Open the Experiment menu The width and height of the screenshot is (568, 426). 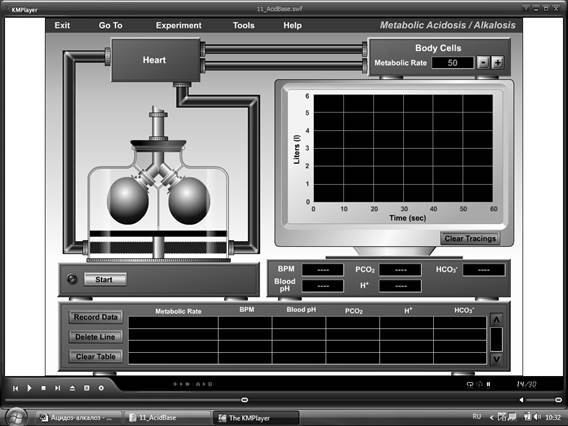(x=179, y=25)
